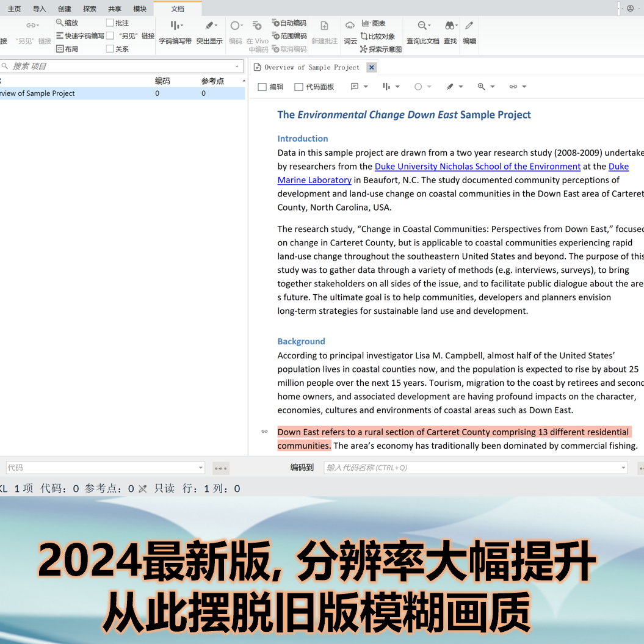Select the 范围编码 tool
Screen dimensions: 644x644
288,35
